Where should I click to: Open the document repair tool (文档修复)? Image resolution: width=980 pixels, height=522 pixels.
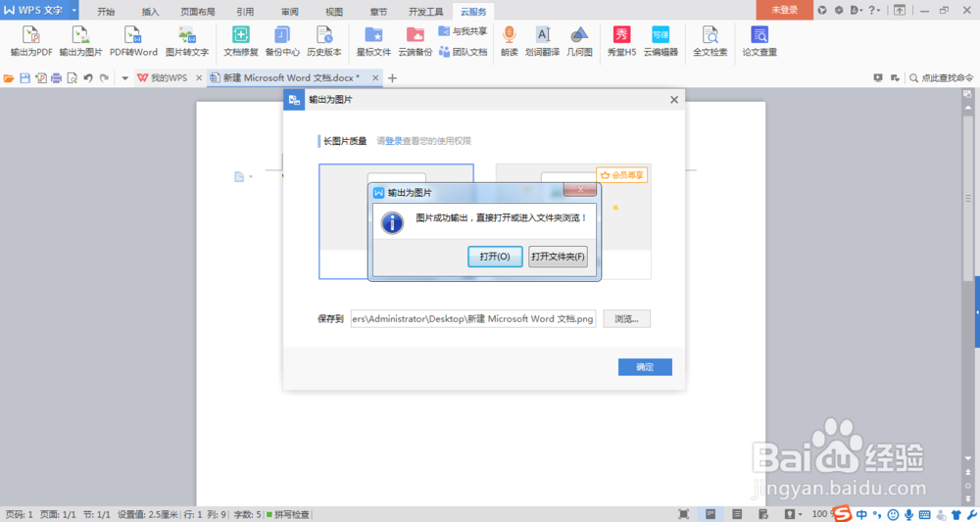pos(241,42)
